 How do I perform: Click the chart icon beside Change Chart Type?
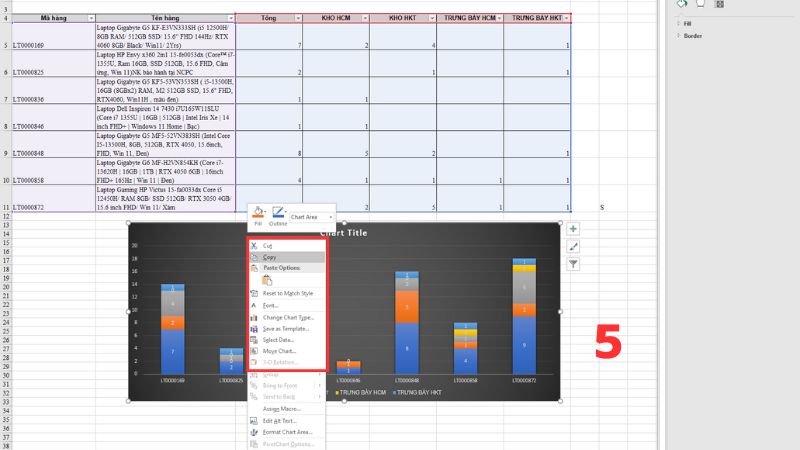coord(254,317)
